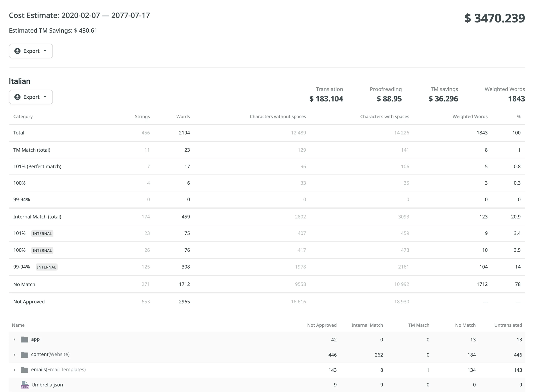Click the Words column header
This screenshot has width=534, height=392.
[183, 116]
